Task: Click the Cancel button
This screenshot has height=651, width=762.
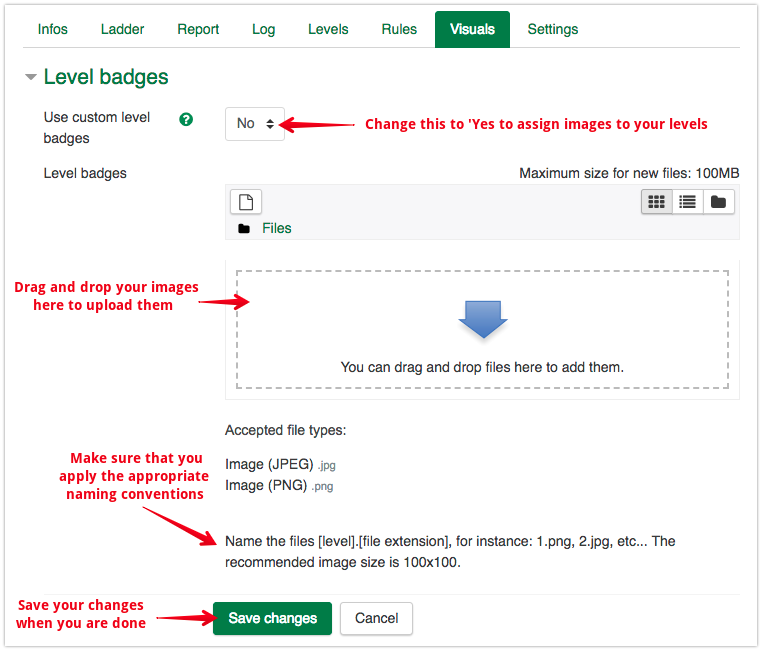Action: (376, 618)
